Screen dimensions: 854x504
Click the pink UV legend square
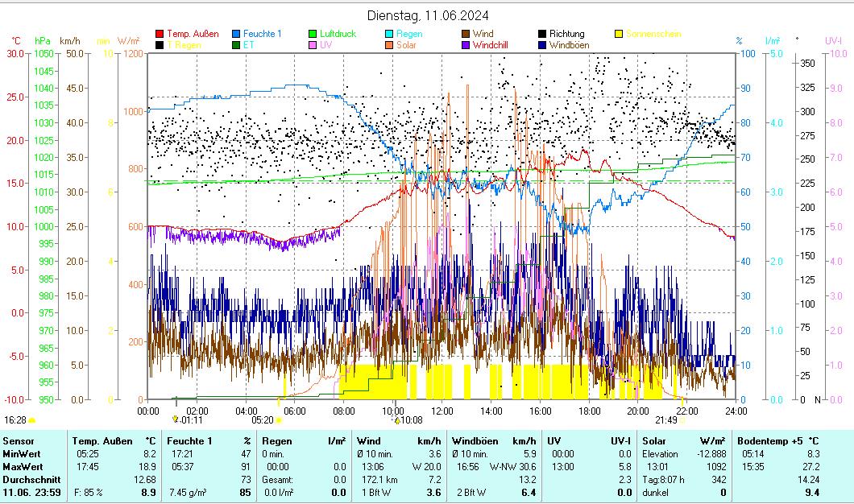313,46
